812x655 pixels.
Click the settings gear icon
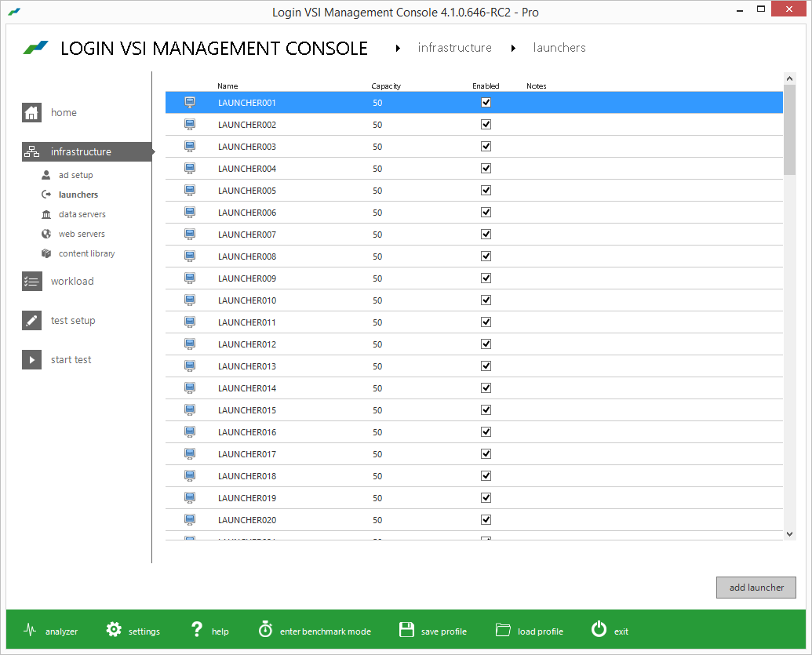[114, 630]
